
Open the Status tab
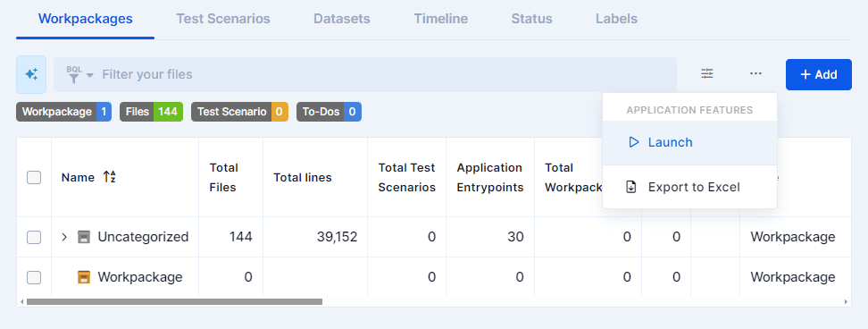coord(531,19)
